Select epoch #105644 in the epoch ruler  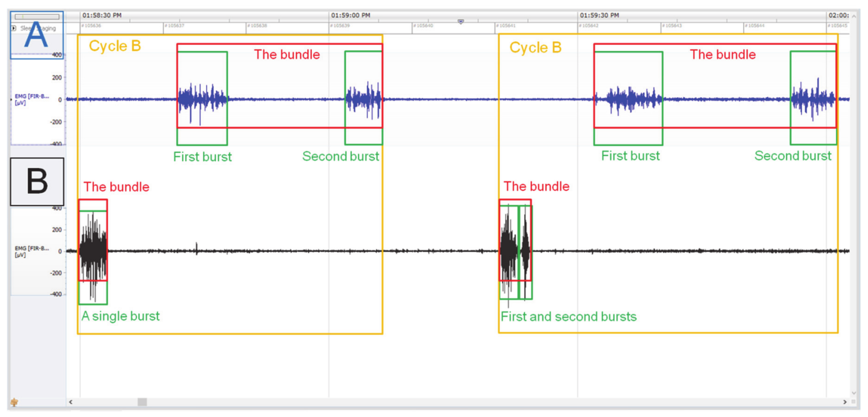755,26
